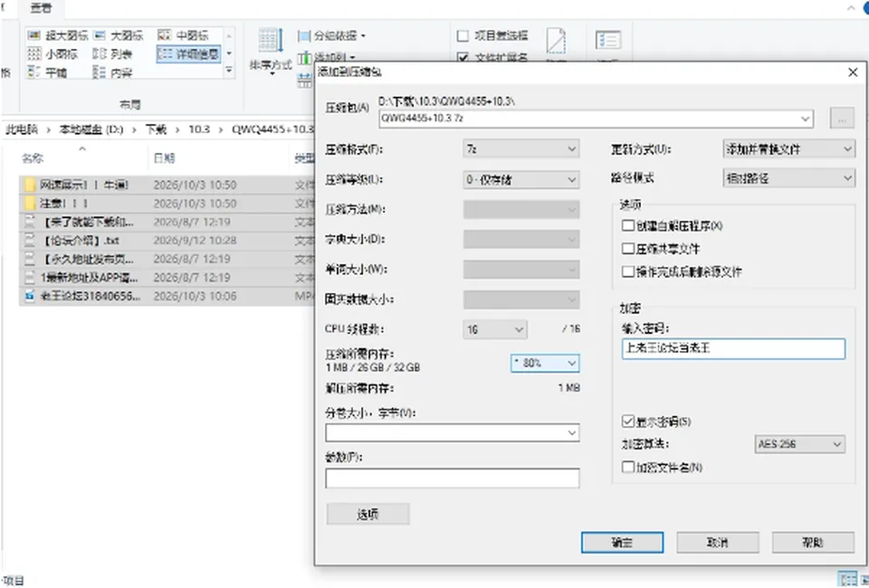Screen dimensions: 869x588
Task: Enable 操作完成后删除源文件 checkbox
Action: [628, 271]
